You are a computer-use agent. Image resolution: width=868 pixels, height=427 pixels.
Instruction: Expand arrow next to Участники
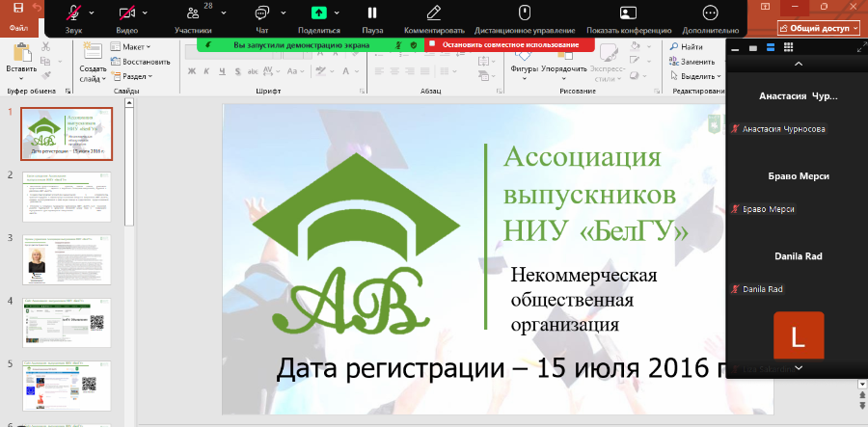[x=224, y=13]
